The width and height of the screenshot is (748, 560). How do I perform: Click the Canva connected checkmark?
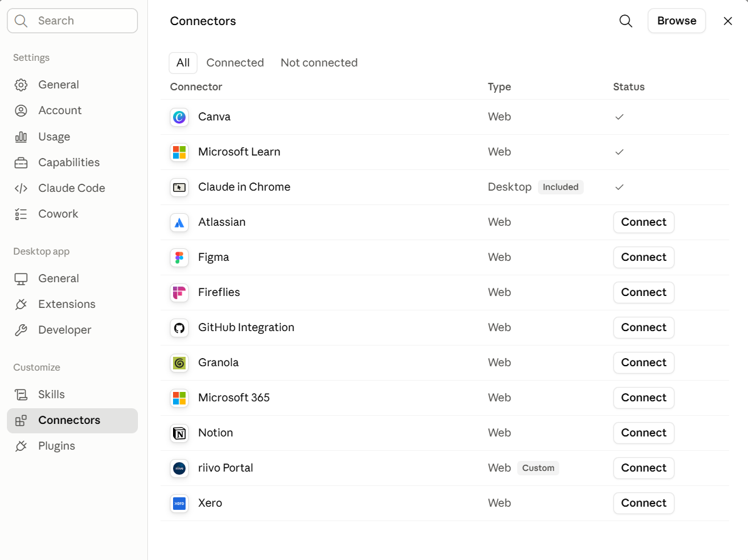[x=619, y=117]
